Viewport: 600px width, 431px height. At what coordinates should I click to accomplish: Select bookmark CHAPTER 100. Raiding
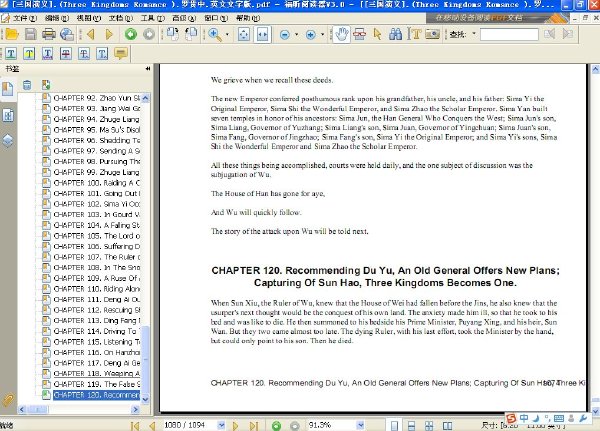click(97, 183)
